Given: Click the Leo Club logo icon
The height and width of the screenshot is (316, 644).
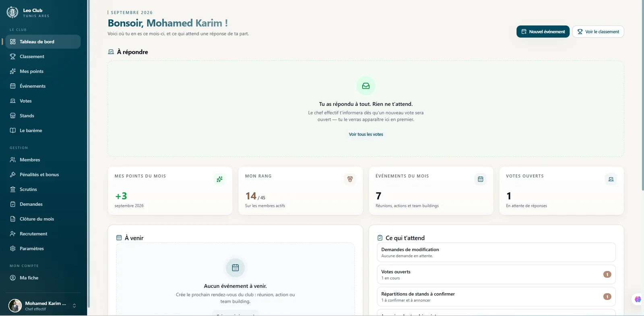Looking at the screenshot, I should (x=12, y=12).
